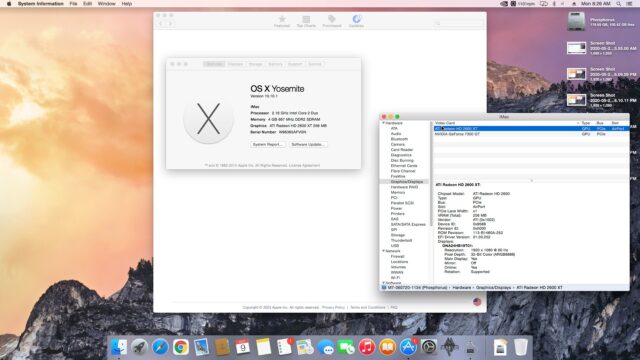
Task: Open the Window menu
Action: pyautogui.click(x=107, y=4)
